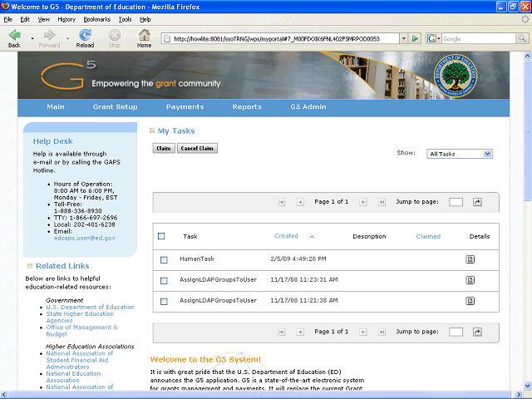This screenshot has width=532, height=399.
Task: Open the File menu
Action: tap(7, 20)
